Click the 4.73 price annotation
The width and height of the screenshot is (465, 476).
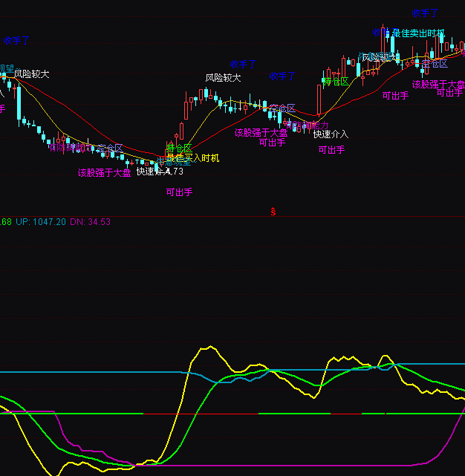(x=173, y=172)
